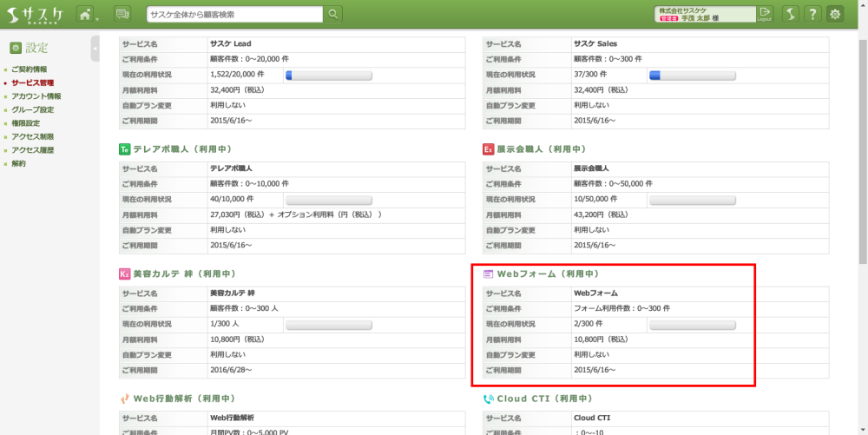Open アクセス履歴 in the sidebar
Viewport: 868px width, 435px height.
point(32,150)
